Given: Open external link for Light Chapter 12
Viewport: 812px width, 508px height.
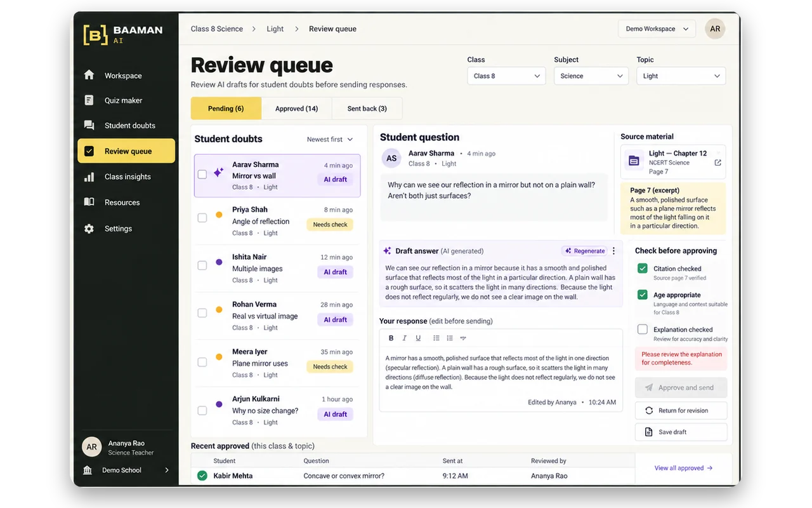Looking at the screenshot, I should 717,163.
